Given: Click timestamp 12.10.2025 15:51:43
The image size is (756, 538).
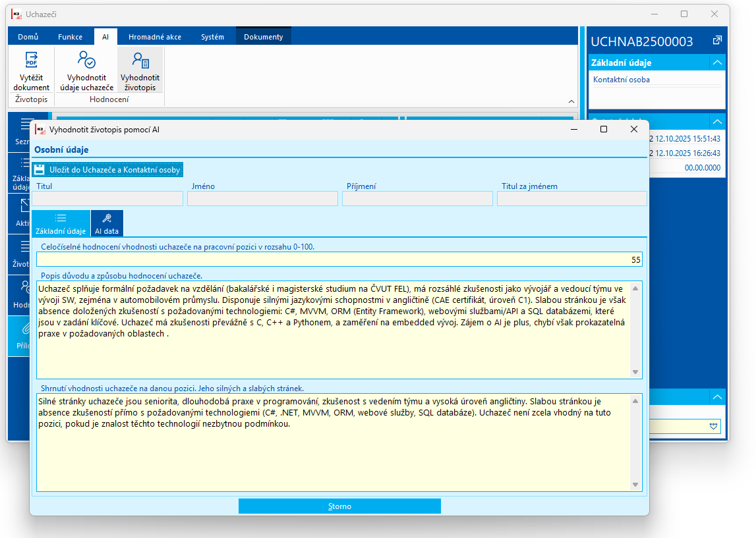Looking at the screenshot, I should pyautogui.click(x=687, y=139).
